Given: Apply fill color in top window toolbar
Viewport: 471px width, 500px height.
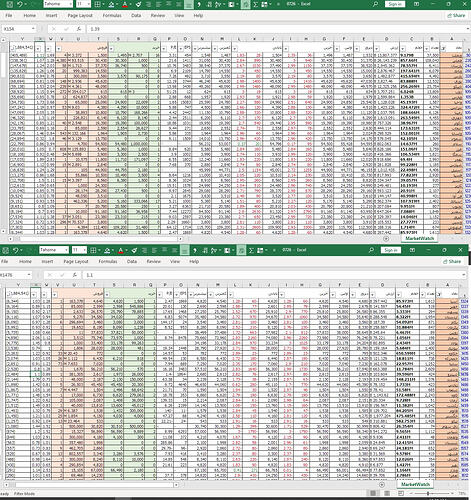Looking at the screenshot, I should point(112,4).
